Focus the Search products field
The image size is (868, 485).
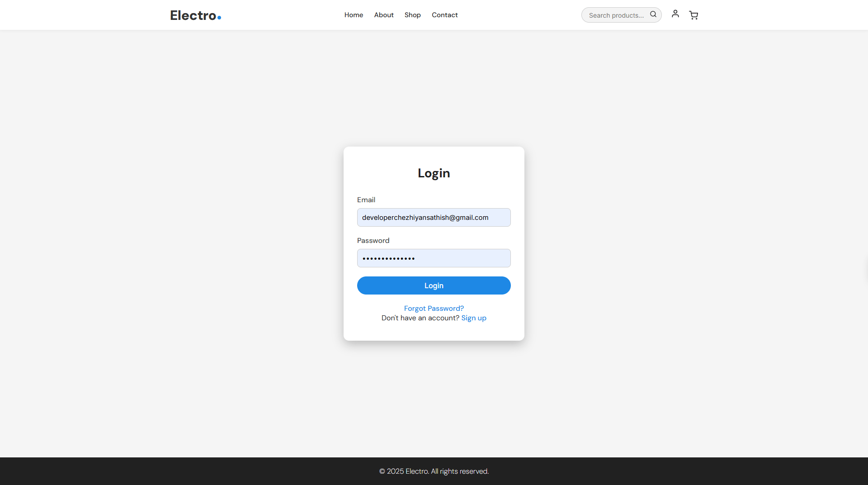(616, 15)
